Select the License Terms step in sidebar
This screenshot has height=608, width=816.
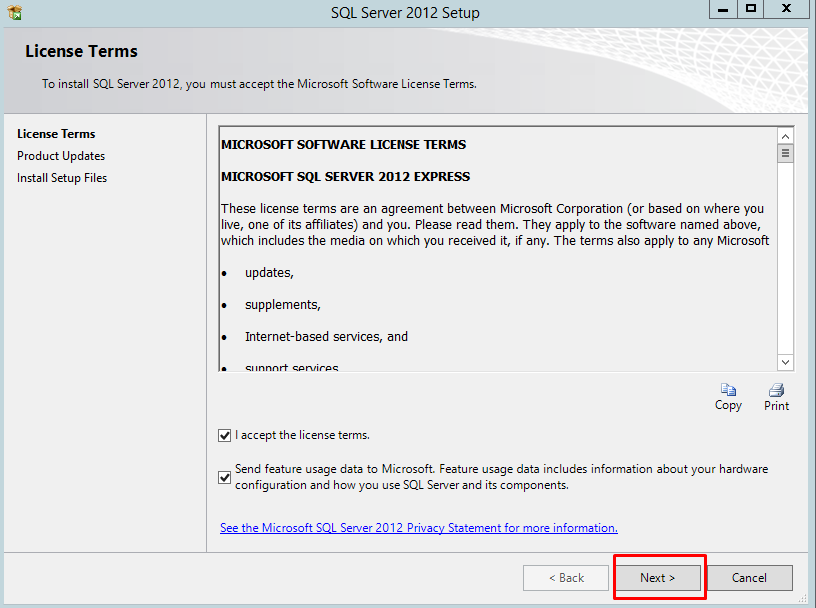coord(56,134)
